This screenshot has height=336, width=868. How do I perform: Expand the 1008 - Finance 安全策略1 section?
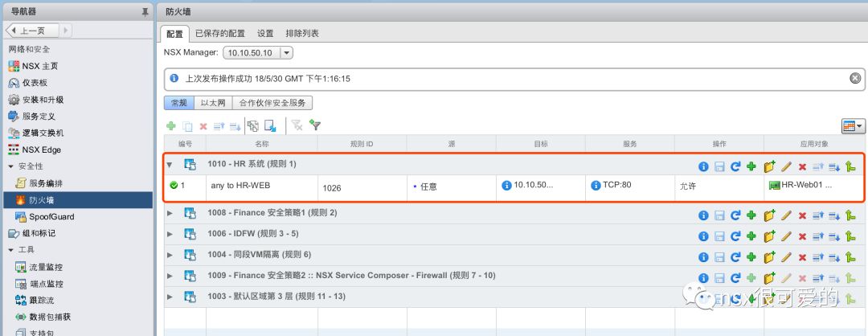click(170, 213)
